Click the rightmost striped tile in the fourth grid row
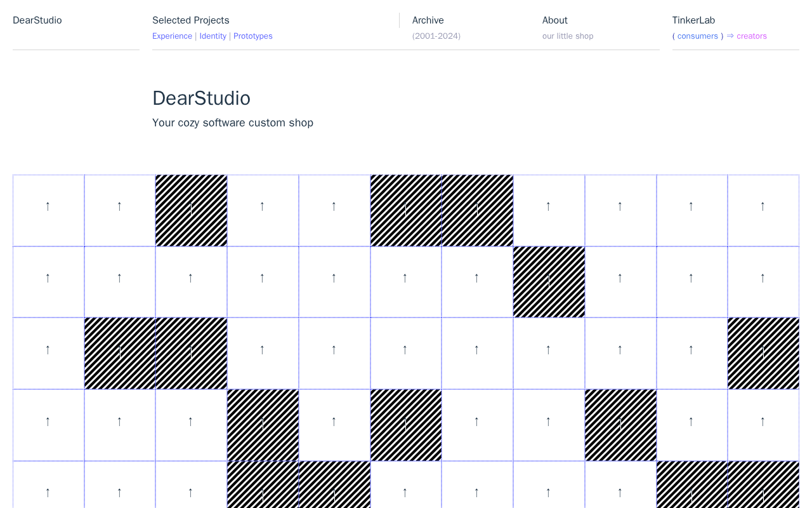 coord(620,425)
